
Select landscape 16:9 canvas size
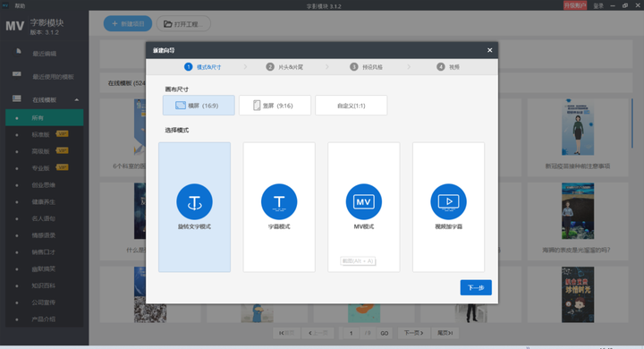click(199, 106)
